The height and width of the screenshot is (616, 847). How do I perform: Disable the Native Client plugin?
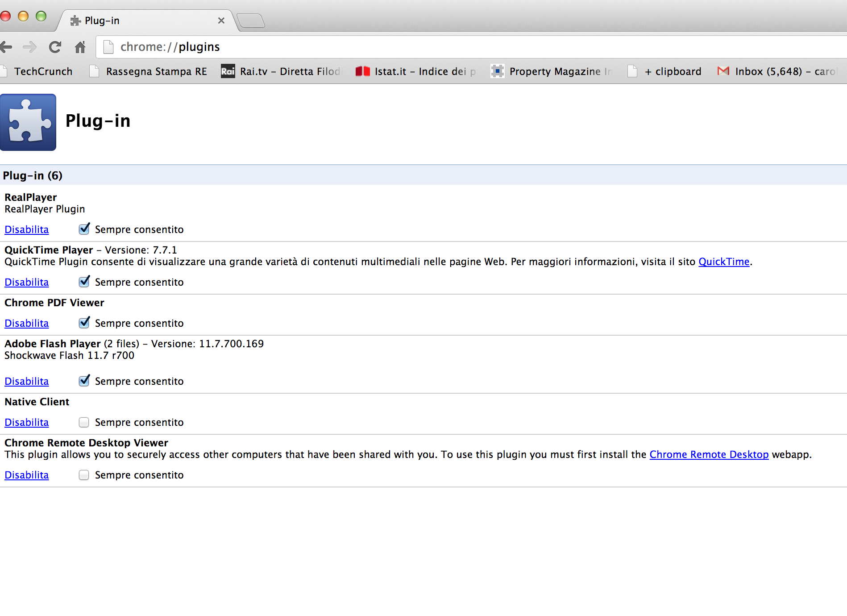pos(27,422)
